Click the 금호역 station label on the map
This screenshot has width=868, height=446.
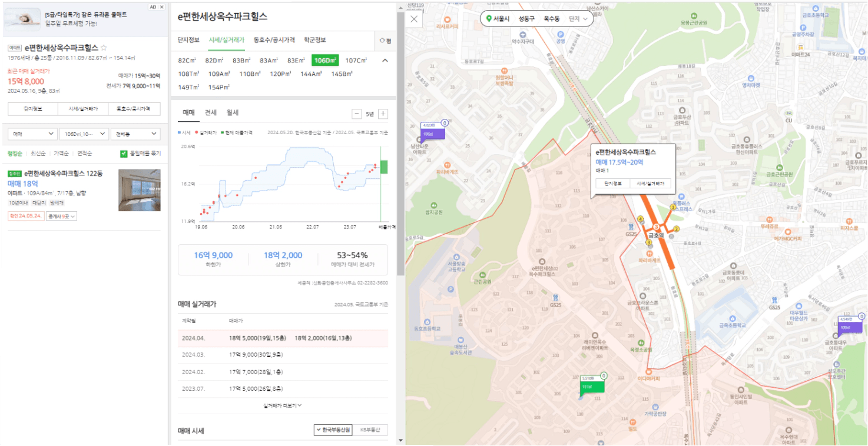point(656,235)
